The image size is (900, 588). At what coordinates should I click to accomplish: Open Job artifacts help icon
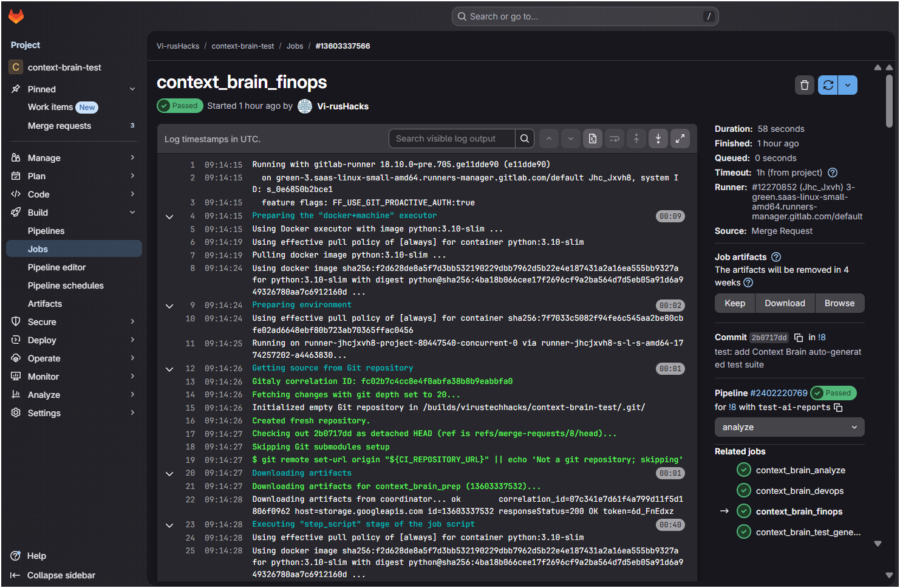[x=776, y=257]
